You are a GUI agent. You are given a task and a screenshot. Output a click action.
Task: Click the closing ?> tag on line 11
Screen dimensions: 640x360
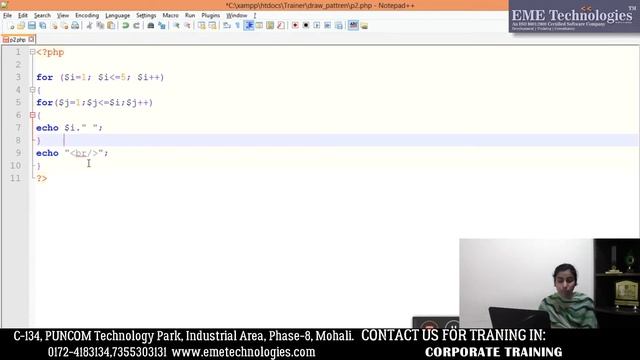point(42,178)
